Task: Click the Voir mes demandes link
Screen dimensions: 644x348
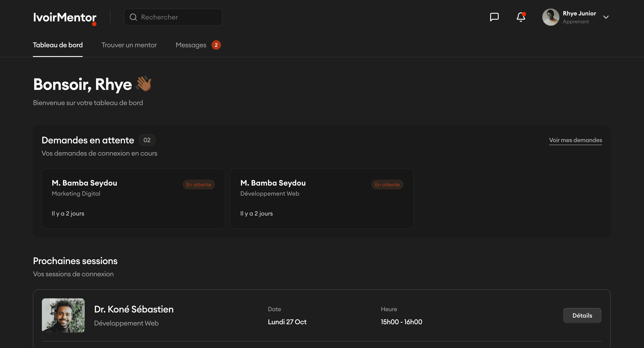Action: [x=575, y=140]
